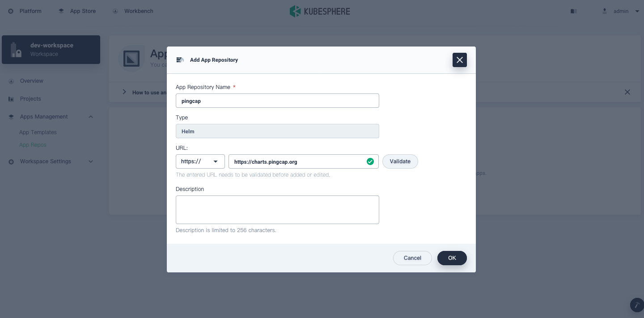Click the green URL validation checkmark
The height and width of the screenshot is (318, 644).
[x=370, y=161]
